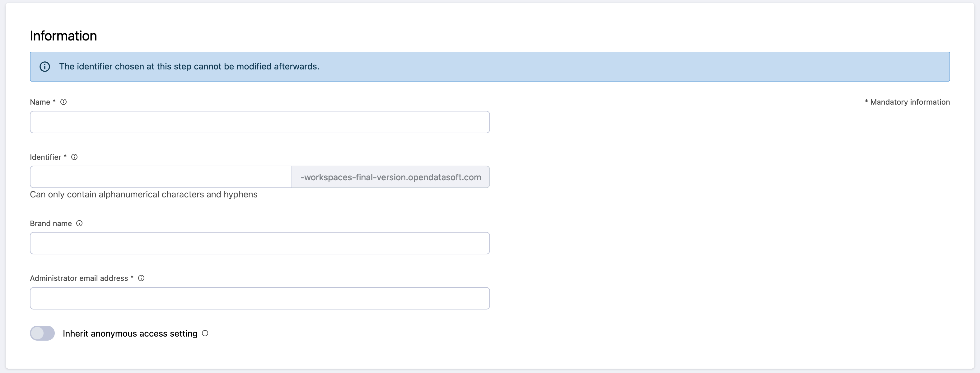Click the alphanumerical characters hint text
The image size is (980, 373).
143,195
